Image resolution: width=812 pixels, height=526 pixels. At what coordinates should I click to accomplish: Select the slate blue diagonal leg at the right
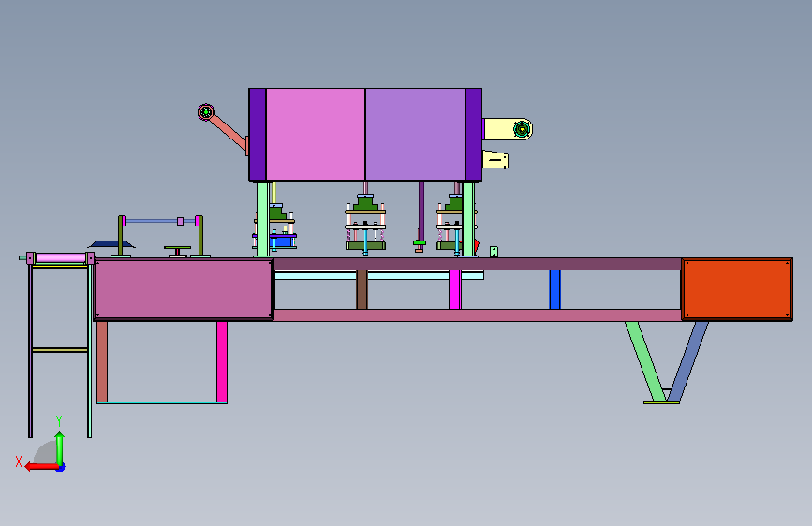tap(688, 361)
